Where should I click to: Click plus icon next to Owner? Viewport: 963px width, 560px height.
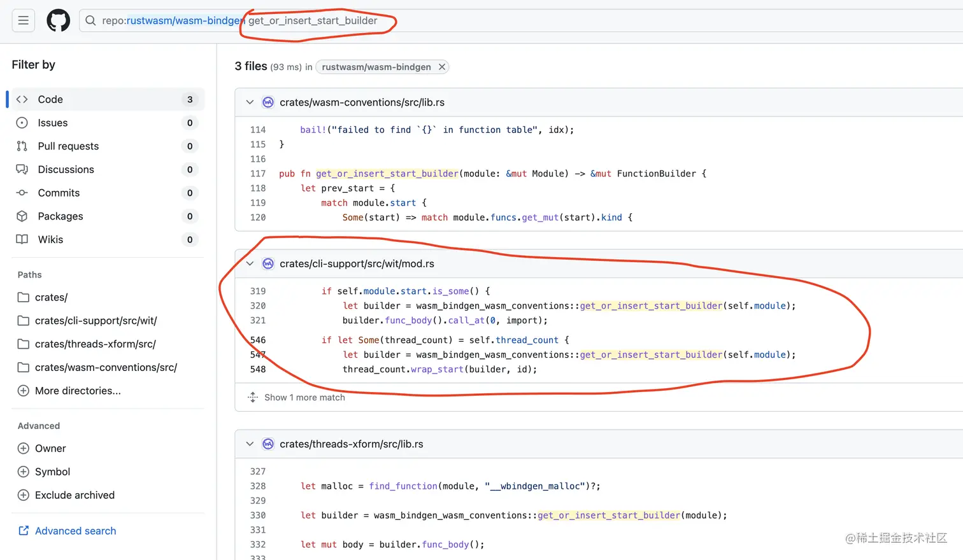click(x=24, y=449)
